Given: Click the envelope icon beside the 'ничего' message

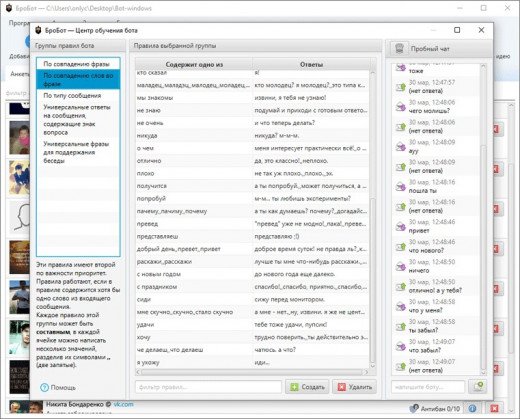Looking at the screenshot, I should click(400, 267).
